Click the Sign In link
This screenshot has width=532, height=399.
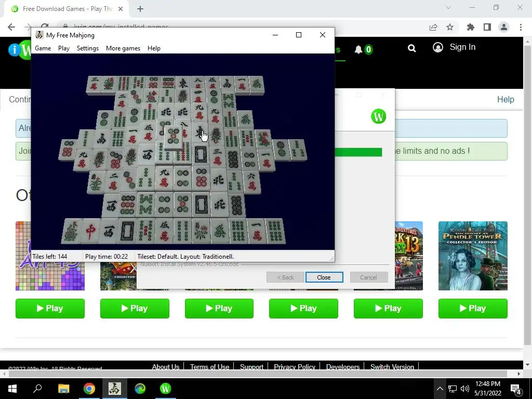click(x=462, y=47)
